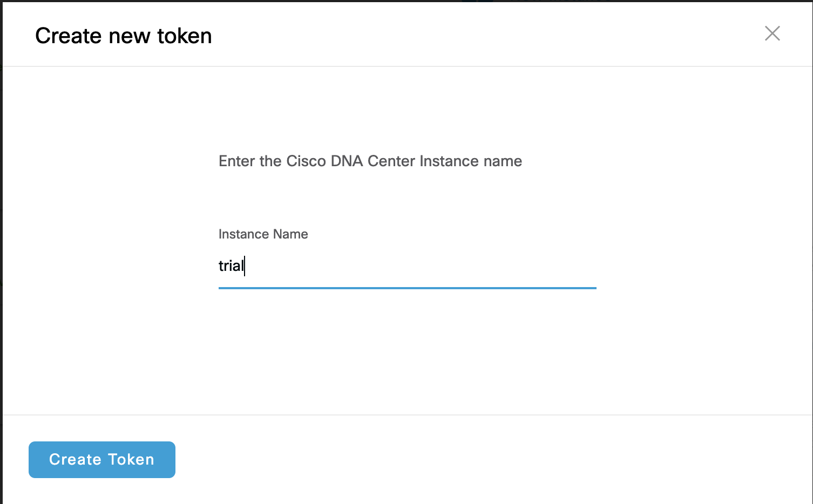Screen dimensions: 813x504
Task: Focus the Instance Name input field
Action: pyautogui.click(x=407, y=266)
